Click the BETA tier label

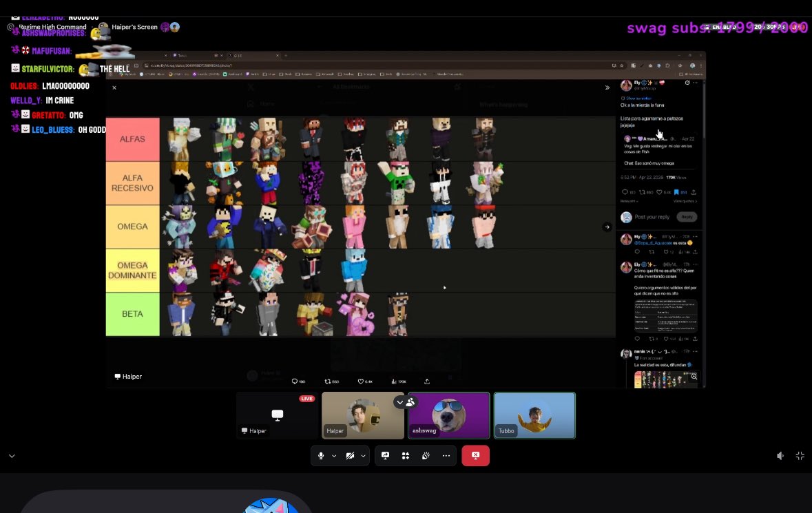coord(132,314)
